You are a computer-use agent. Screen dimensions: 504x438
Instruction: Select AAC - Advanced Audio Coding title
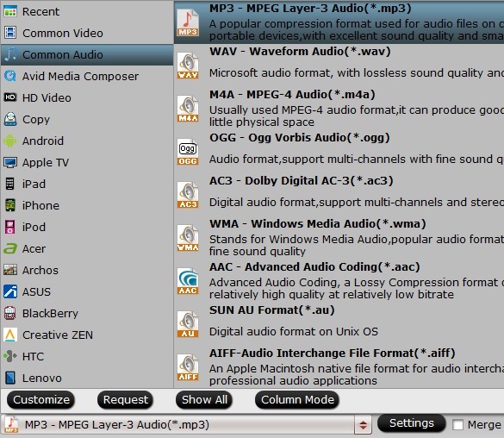click(314, 267)
